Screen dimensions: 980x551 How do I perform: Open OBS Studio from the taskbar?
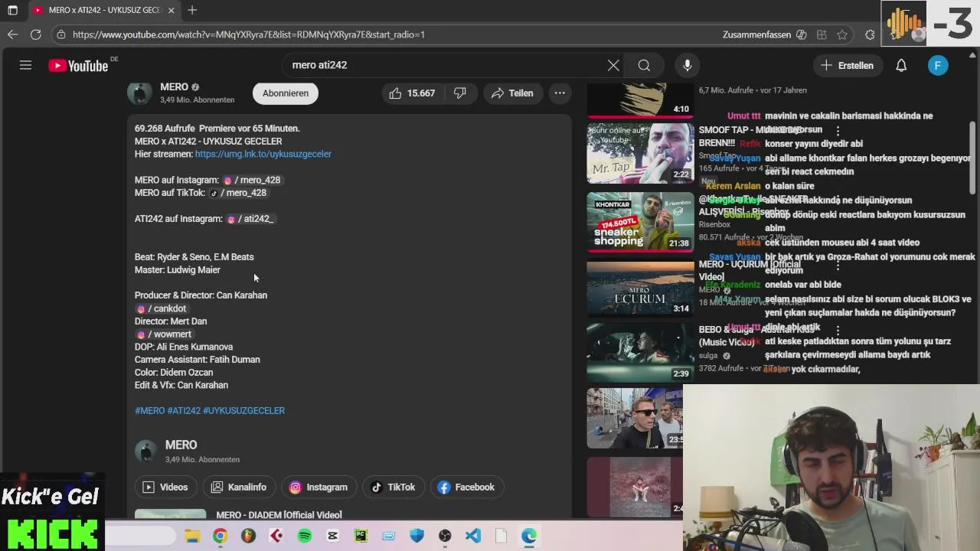[x=445, y=536]
